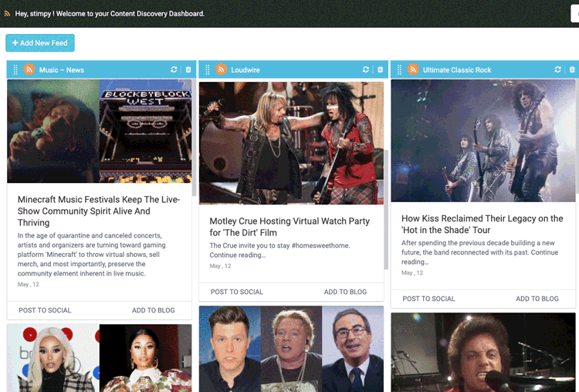The width and height of the screenshot is (579, 392).
Task: Grab the Music – News drag handle
Action: (x=15, y=69)
